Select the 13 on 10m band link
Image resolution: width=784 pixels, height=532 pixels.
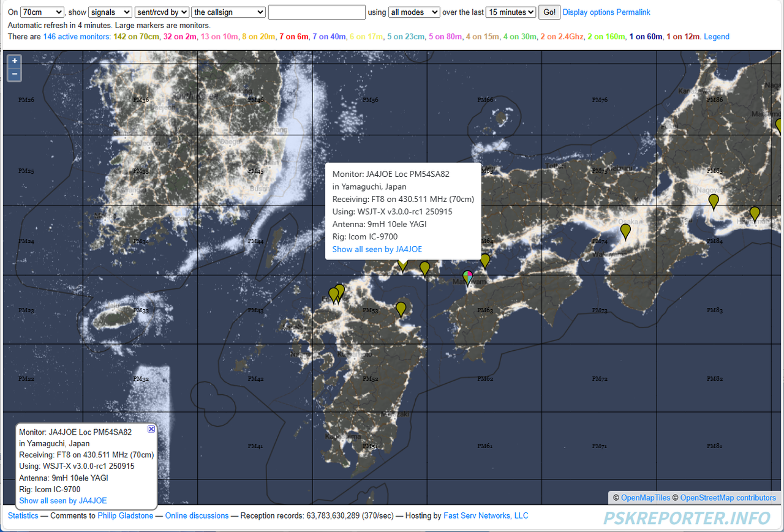219,37
